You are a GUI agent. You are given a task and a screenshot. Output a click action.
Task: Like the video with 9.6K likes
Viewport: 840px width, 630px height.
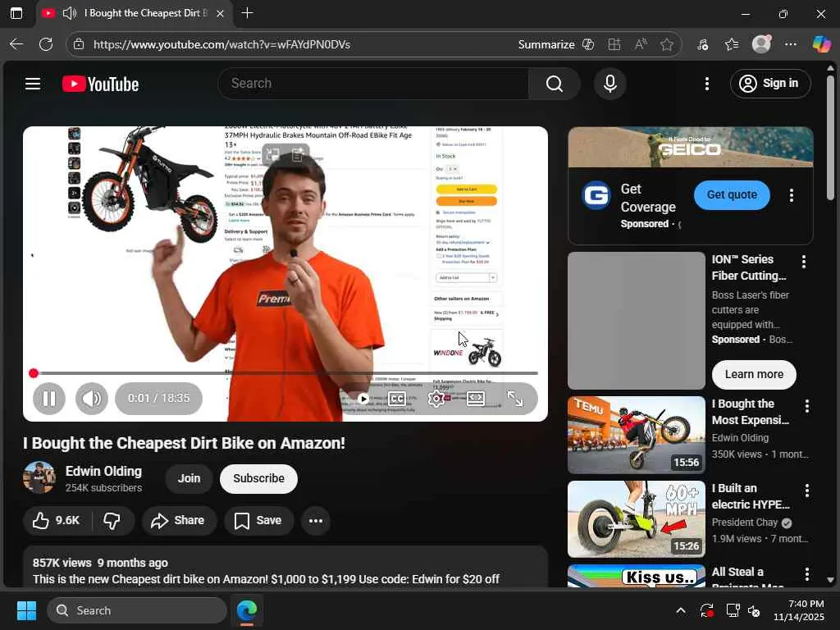(x=56, y=520)
